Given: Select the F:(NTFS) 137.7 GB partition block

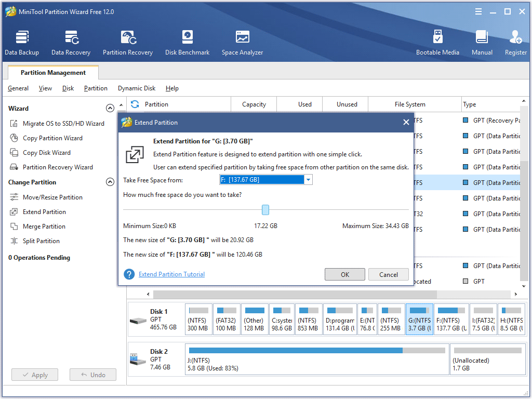Looking at the screenshot, I should (451, 320).
